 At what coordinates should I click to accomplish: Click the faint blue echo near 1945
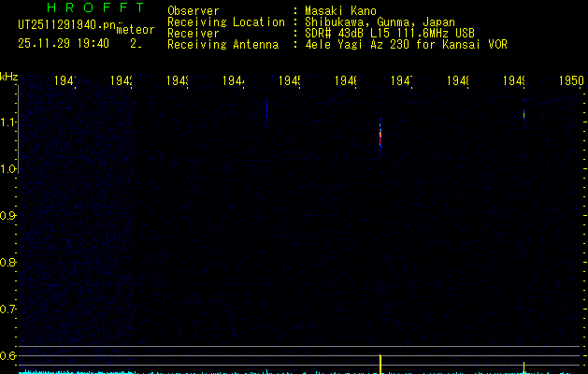click(267, 108)
